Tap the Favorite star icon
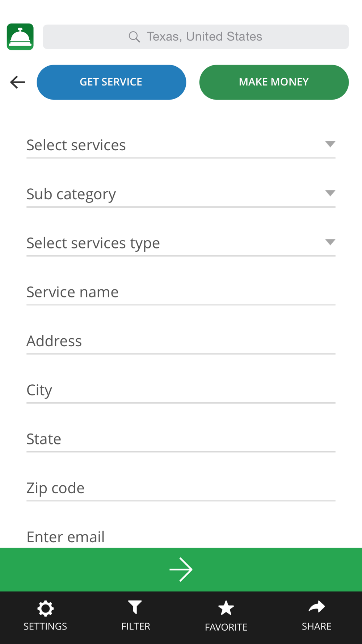The width and height of the screenshot is (362, 644). click(226, 608)
